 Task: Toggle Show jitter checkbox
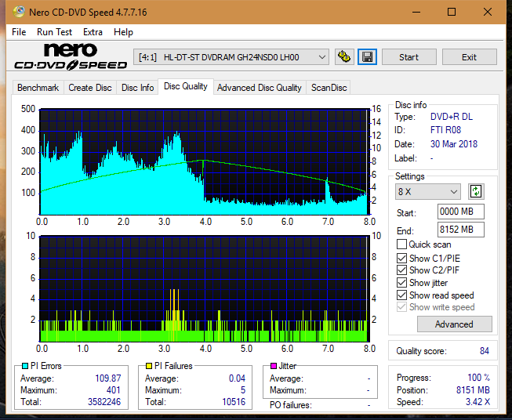[401, 283]
